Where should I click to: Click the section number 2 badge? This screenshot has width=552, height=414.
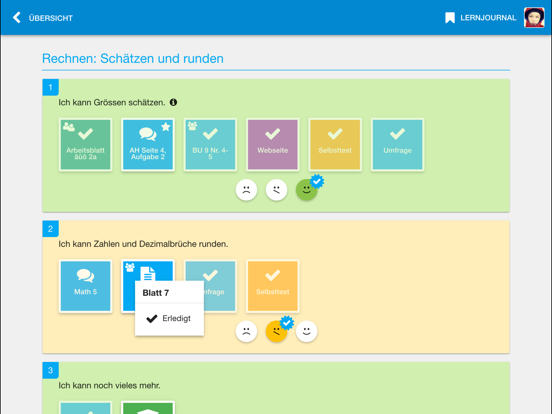click(x=50, y=229)
